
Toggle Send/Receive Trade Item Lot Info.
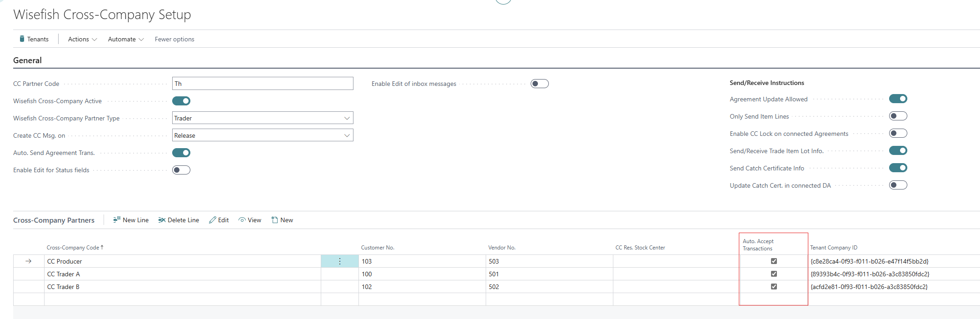click(x=898, y=150)
